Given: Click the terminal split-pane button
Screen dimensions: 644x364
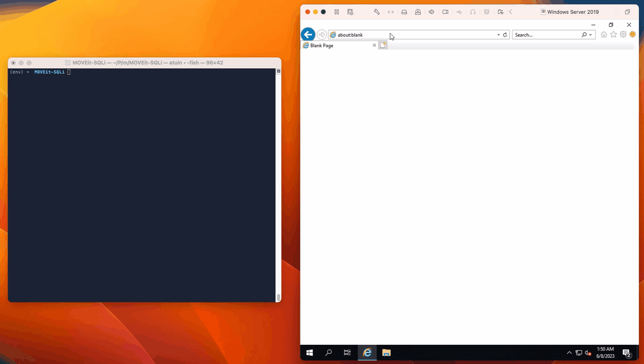Looking at the screenshot, I should (x=278, y=71).
